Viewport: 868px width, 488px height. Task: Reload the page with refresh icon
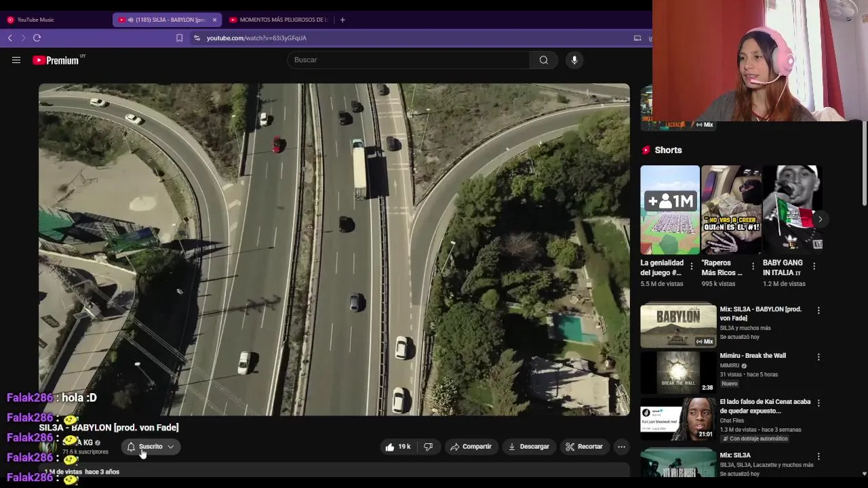pyautogui.click(x=37, y=38)
